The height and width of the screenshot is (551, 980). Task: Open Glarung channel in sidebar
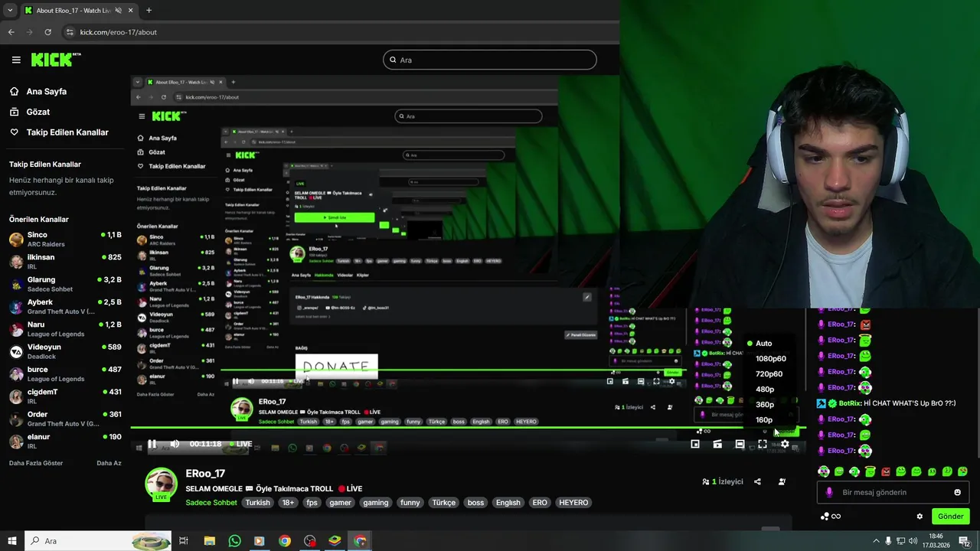point(65,284)
